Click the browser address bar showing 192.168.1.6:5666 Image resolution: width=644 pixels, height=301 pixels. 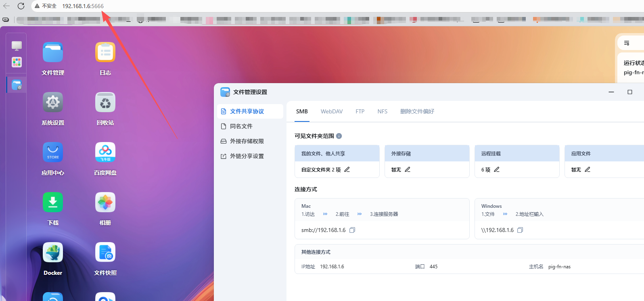(x=83, y=6)
